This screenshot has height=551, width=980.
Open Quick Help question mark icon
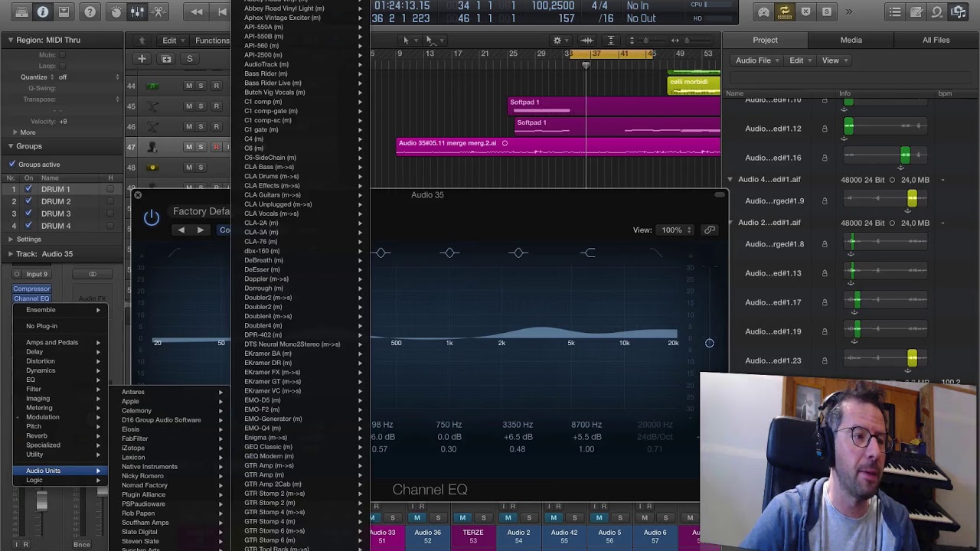click(x=90, y=11)
